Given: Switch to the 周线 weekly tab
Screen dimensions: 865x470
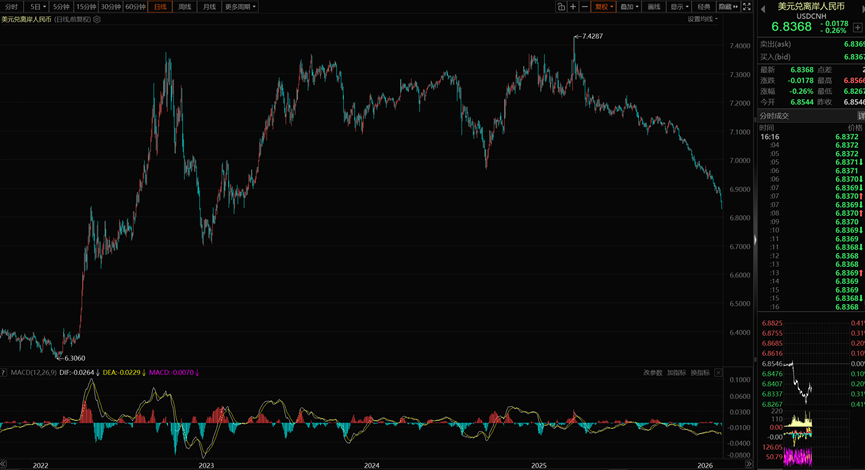Looking at the screenshot, I should point(184,6).
